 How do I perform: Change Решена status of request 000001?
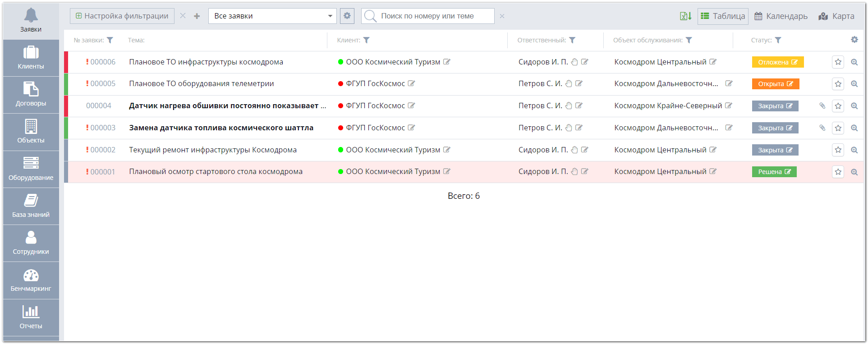pyautogui.click(x=774, y=172)
